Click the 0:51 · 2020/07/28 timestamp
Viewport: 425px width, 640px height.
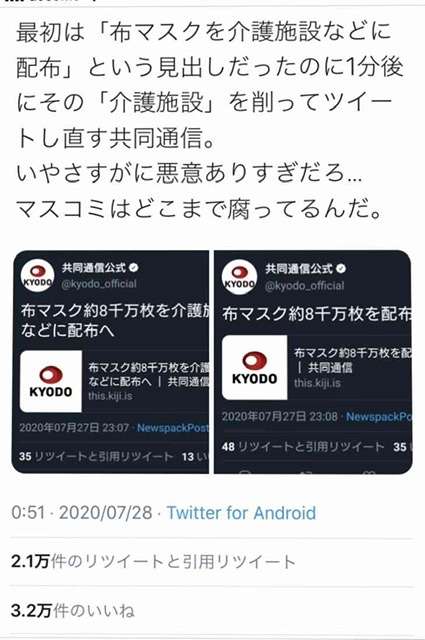tap(82, 513)
